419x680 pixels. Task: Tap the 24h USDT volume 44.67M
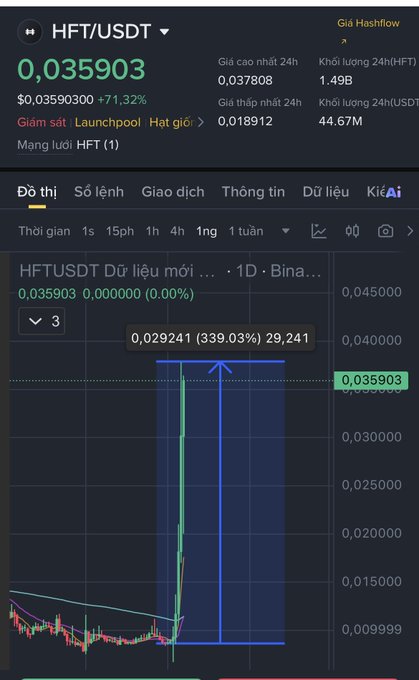(340, 121)
